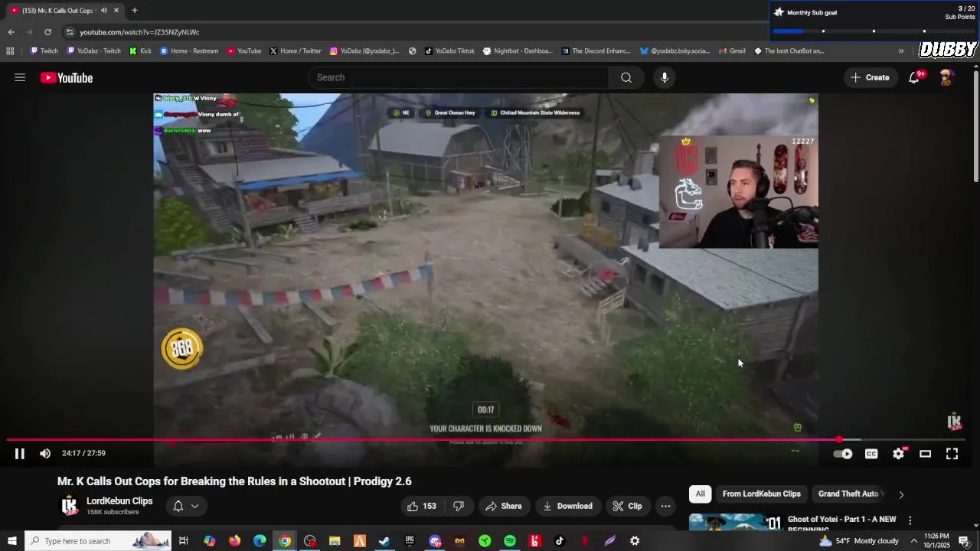Open YouTube guide hamburger menu
This screenshot has height=551, width=980.
(20, 77)
